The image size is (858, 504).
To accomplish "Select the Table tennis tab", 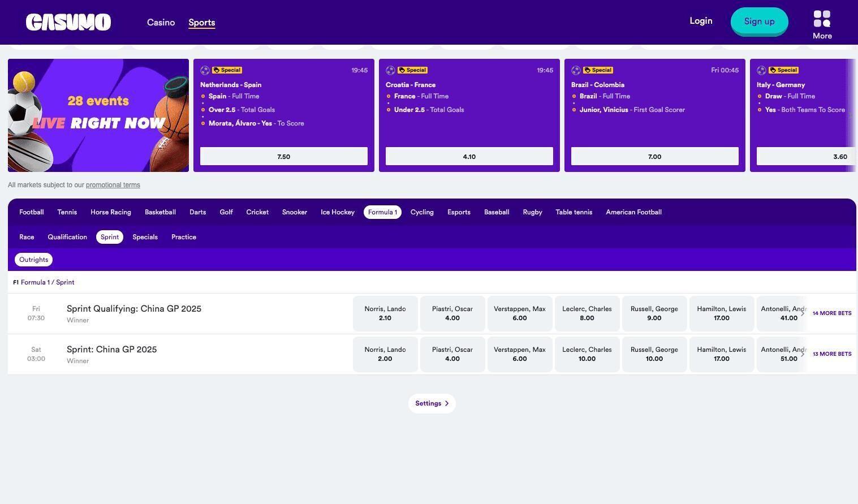I will point(574,212).
